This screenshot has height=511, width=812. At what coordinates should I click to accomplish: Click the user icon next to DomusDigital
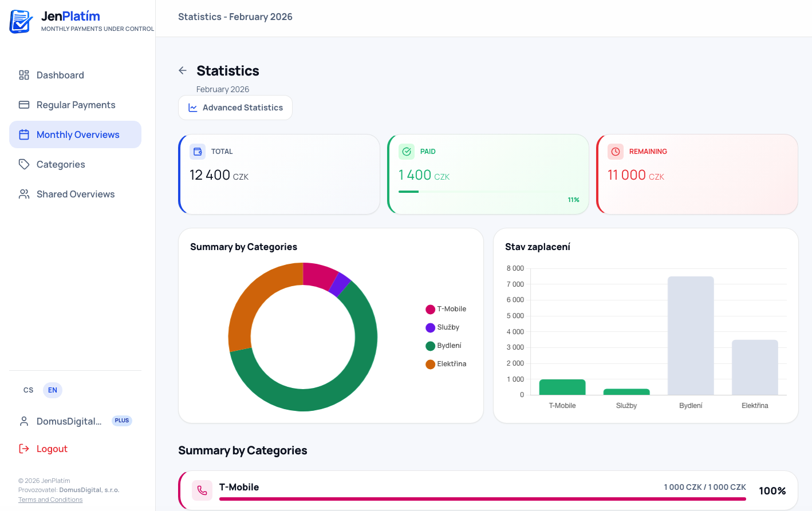coord(24,421)
